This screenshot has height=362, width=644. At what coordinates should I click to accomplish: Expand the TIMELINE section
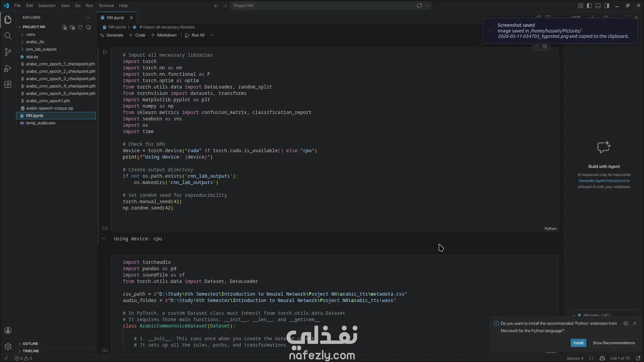click(56, 351)
